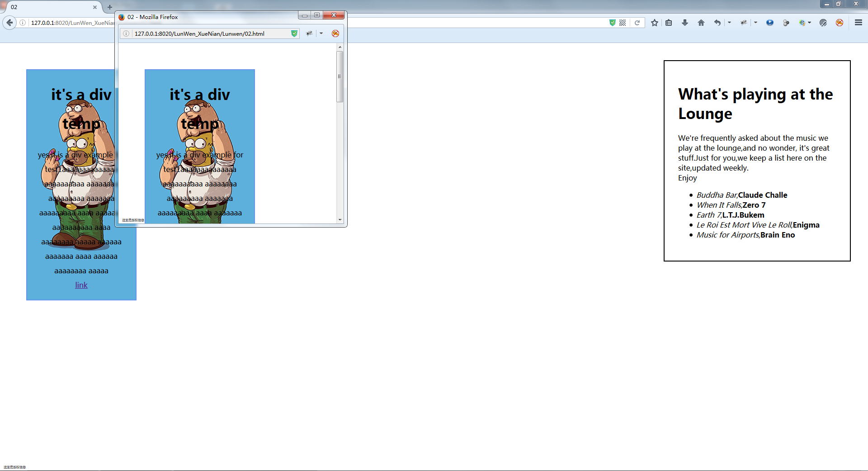The width and height of the screenshot is (868, 471).
Task: Open QR code icon in main address bar
Action: pos(623,23)
